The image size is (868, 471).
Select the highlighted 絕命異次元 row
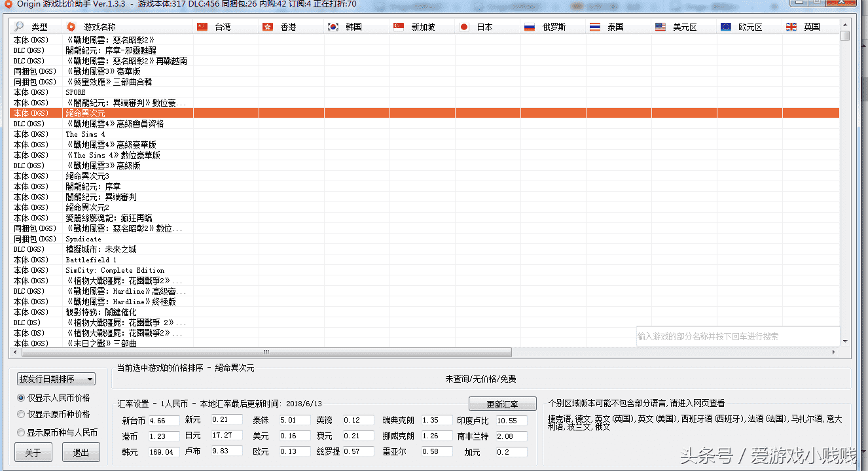[x=425, y=113]
